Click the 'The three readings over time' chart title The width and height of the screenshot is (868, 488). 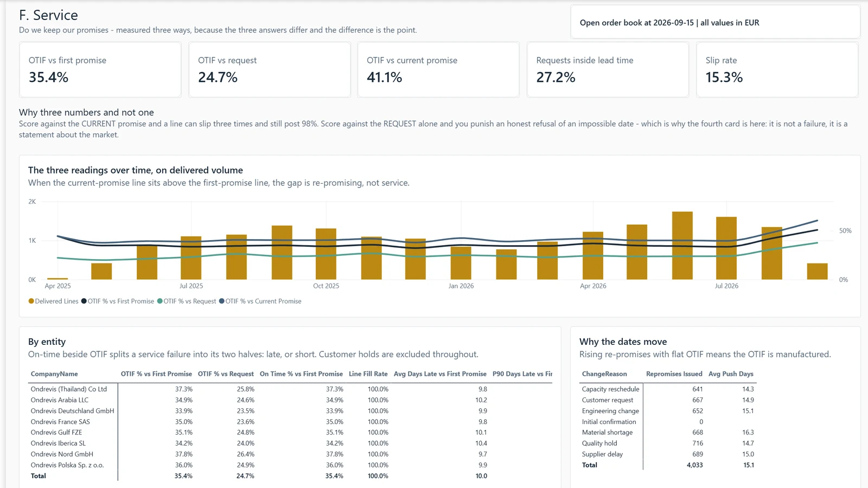[x=136, y=170]
